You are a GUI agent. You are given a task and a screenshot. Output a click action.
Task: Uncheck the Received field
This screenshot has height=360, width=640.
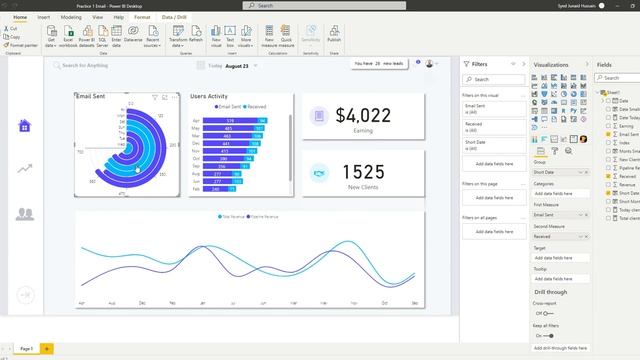[x=608, y=176]
